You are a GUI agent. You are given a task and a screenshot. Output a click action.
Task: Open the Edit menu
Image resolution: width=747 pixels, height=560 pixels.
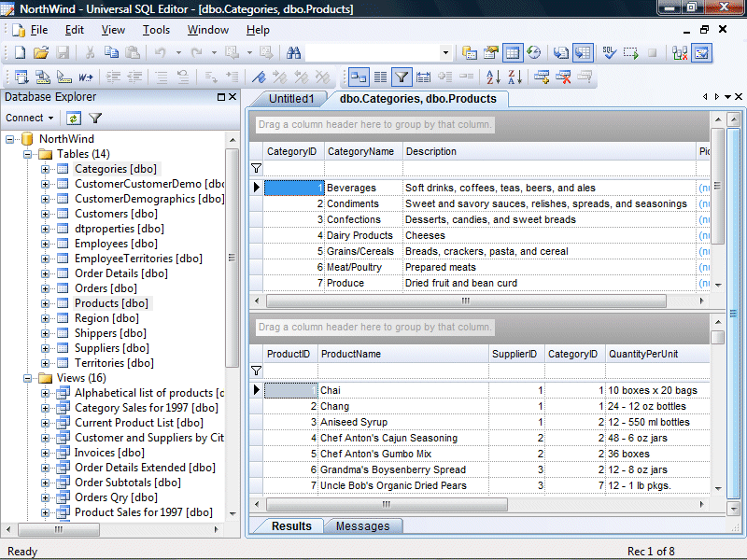pos(75,30)
